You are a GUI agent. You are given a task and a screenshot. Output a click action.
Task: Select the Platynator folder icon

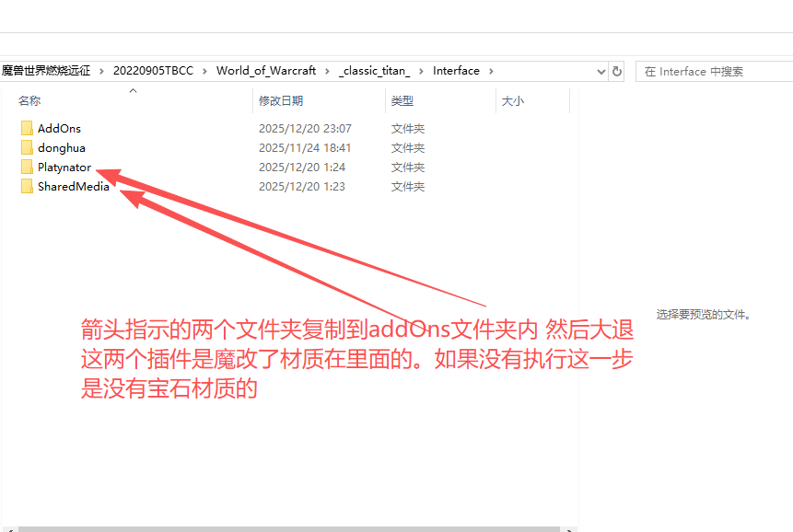tap(27, 168)
